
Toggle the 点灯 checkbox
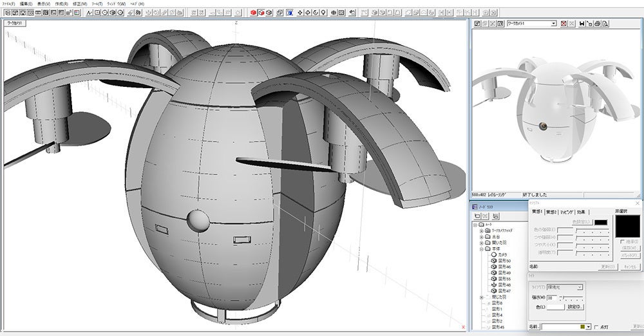(596, 327)
